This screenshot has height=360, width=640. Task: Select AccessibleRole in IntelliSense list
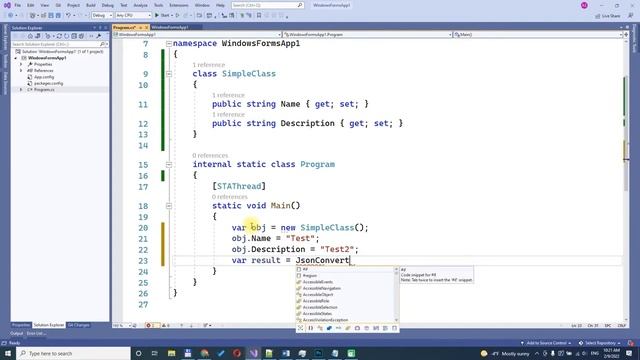(345, 301)
